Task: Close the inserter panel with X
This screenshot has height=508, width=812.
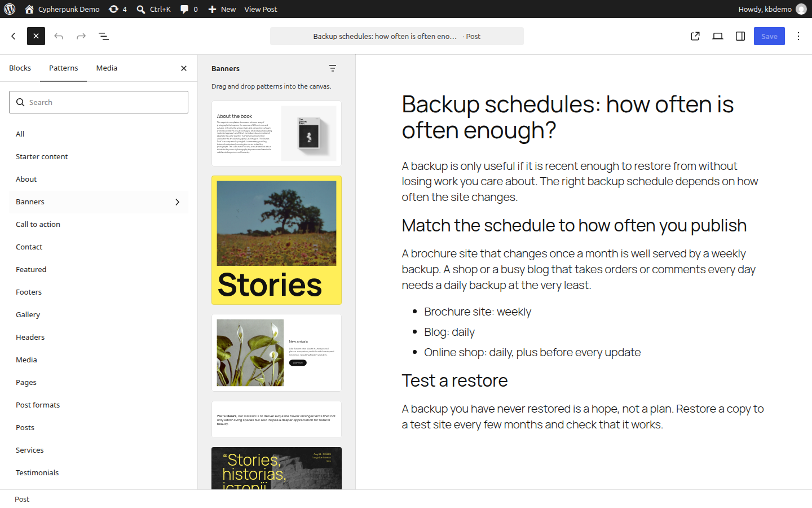Action: tap(184, 68)
